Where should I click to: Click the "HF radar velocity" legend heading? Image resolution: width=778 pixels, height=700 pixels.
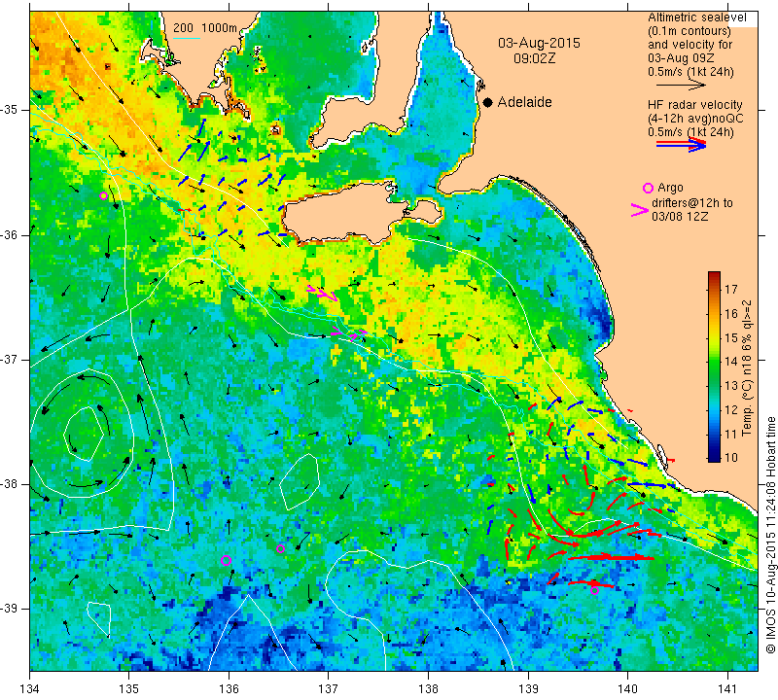694,105
